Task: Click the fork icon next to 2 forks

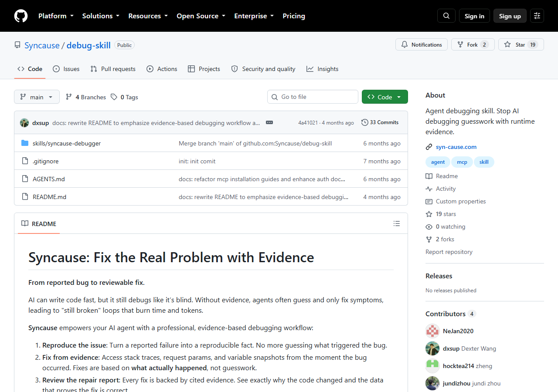Action: (429, 240)
